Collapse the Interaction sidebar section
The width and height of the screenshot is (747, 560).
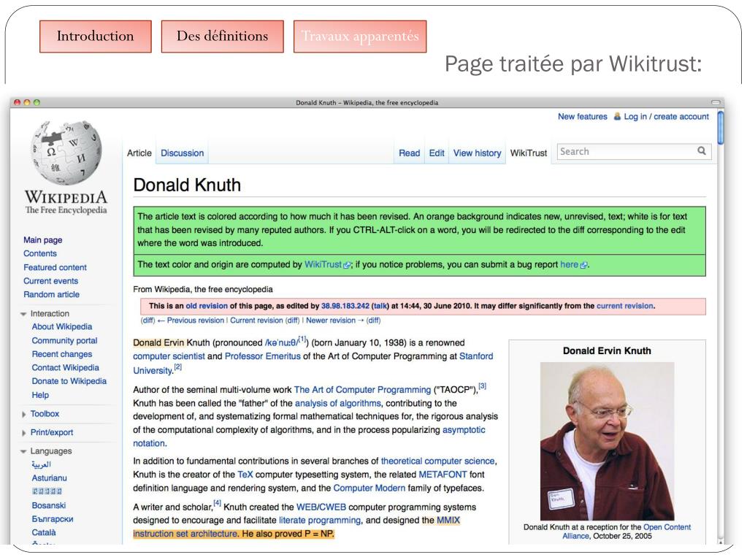pos(23,314)
